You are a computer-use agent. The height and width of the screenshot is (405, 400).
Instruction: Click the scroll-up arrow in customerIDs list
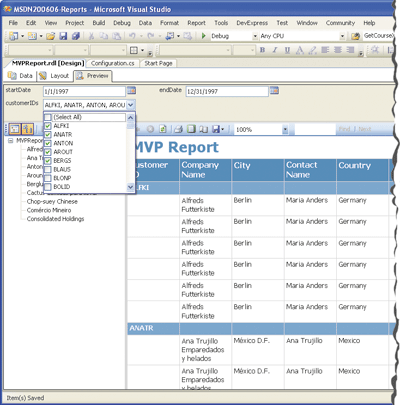click(130, 117)
